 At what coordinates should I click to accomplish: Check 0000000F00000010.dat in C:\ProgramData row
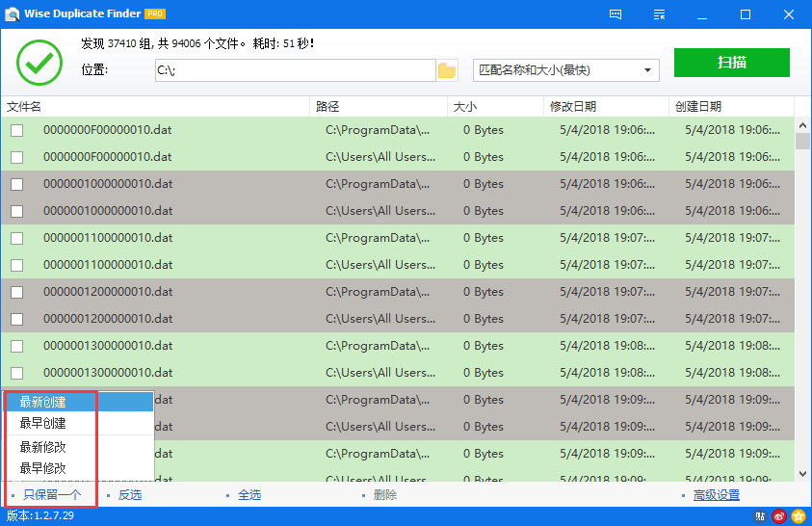click(x=17, y=130)
